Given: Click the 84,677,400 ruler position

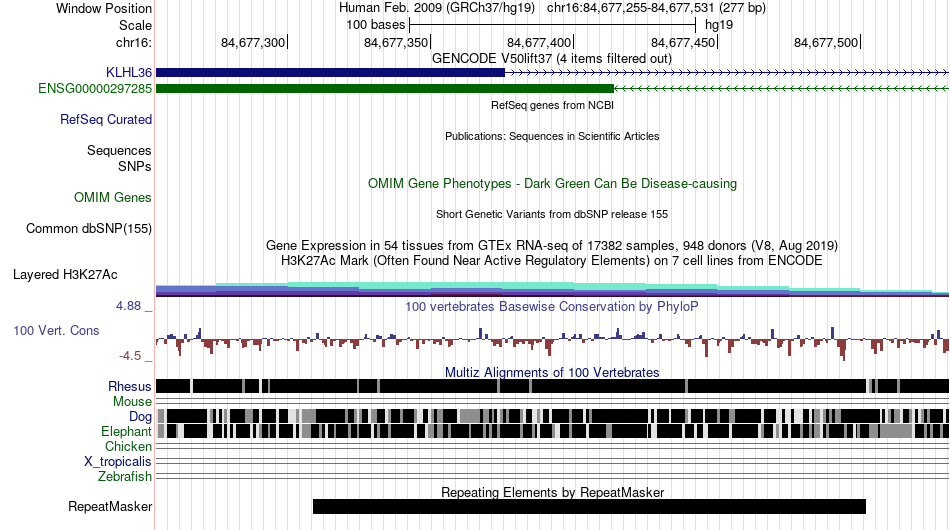Looking at the screenshot, I should coord(539,42).
